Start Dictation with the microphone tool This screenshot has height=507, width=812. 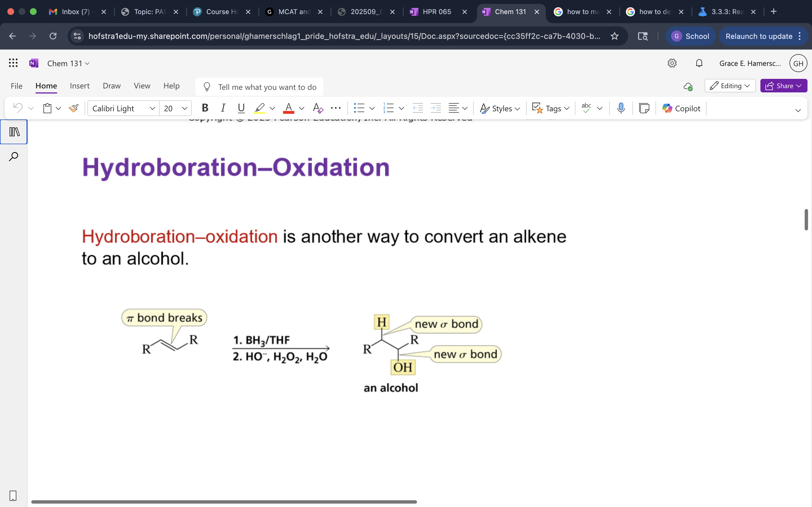tap(620, 108)
